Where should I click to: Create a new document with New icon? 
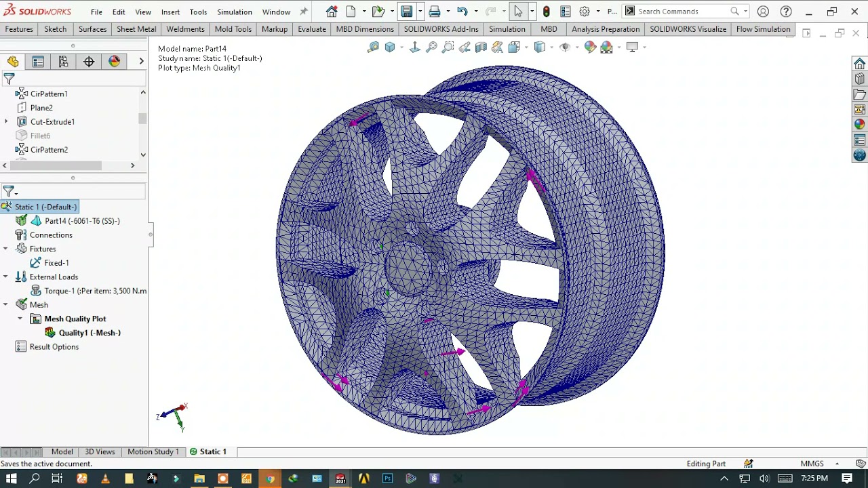(x=351, y=12)
